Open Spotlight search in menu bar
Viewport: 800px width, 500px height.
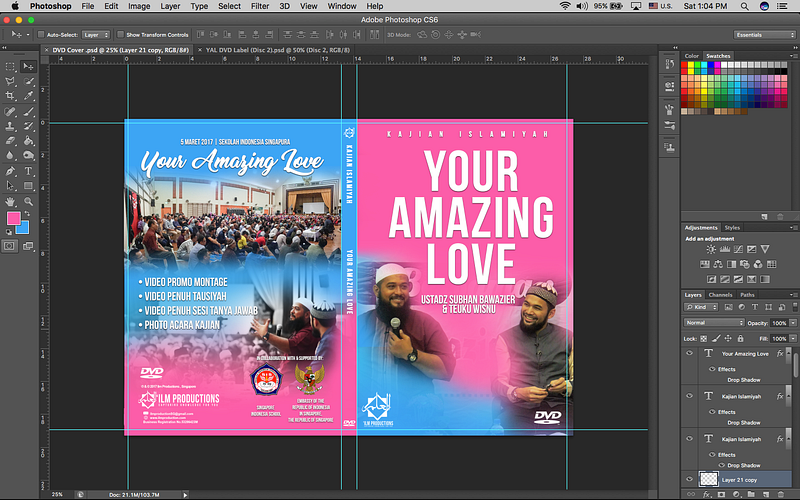point(744,6)
